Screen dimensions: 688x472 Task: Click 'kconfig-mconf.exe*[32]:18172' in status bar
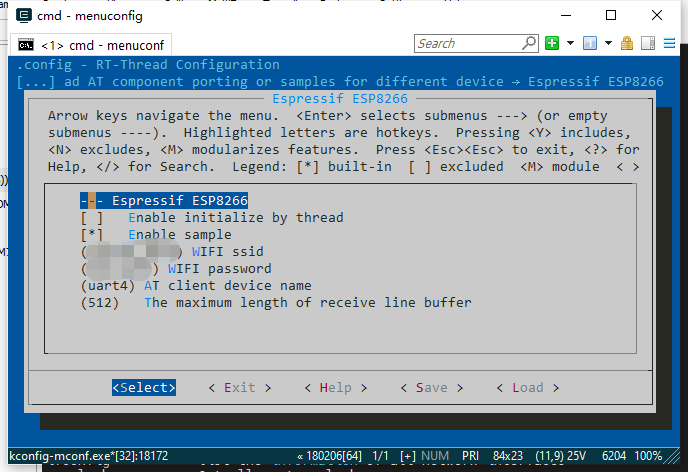[x=88, y=456]
